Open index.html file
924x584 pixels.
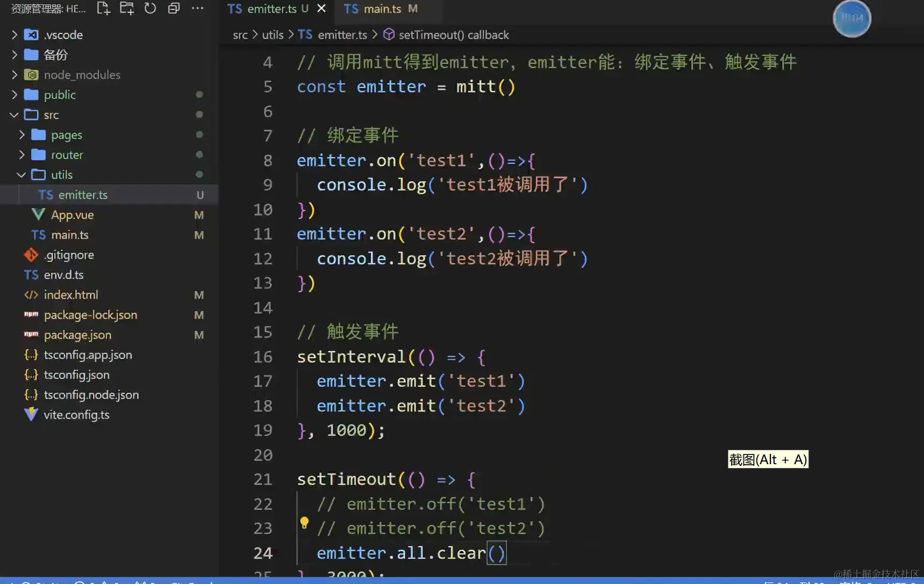point(109,295)
